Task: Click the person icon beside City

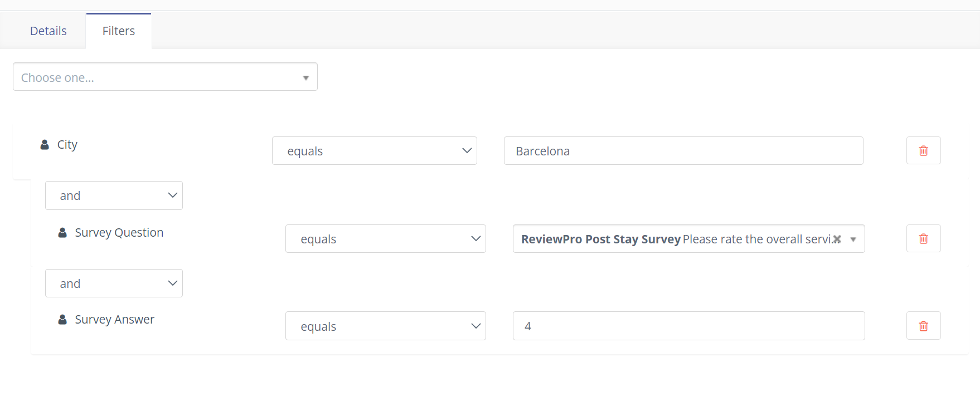Action: point(45,145)
